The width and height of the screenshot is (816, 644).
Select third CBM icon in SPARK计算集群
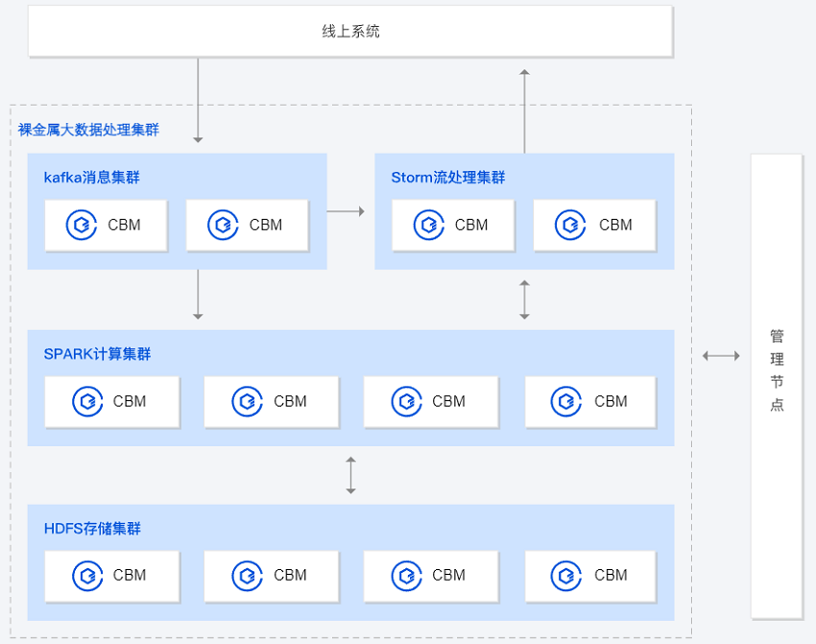coord(406,401)
